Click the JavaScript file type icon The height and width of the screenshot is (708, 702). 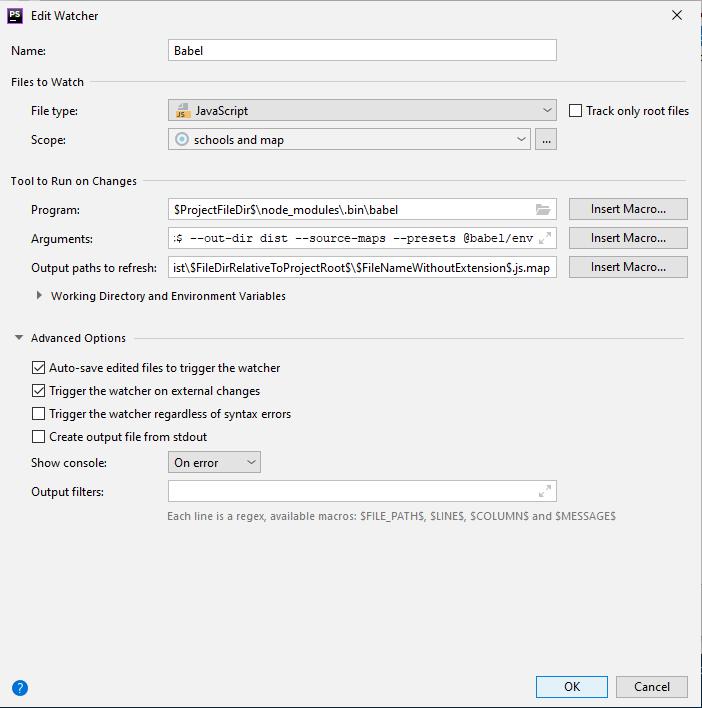[182, 110]
